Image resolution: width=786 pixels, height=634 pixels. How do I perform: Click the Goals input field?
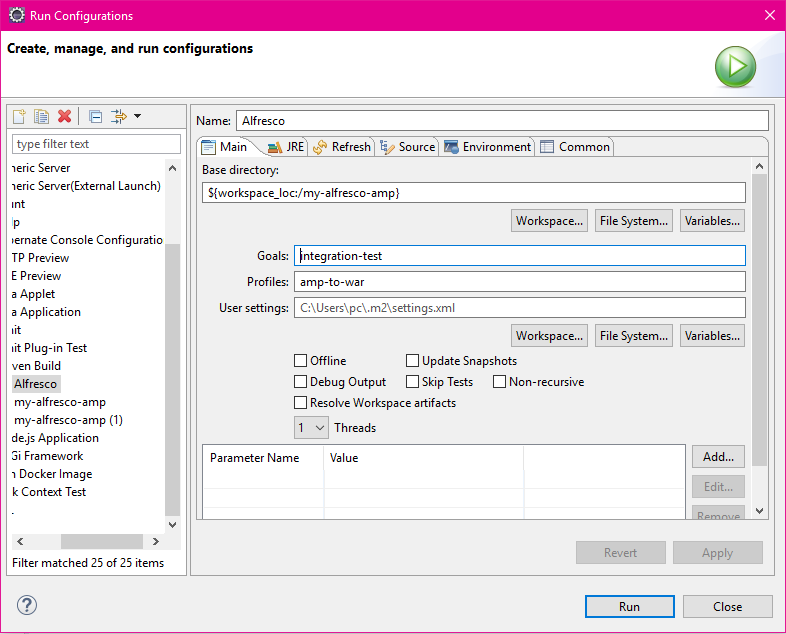(x=520, y=256)
